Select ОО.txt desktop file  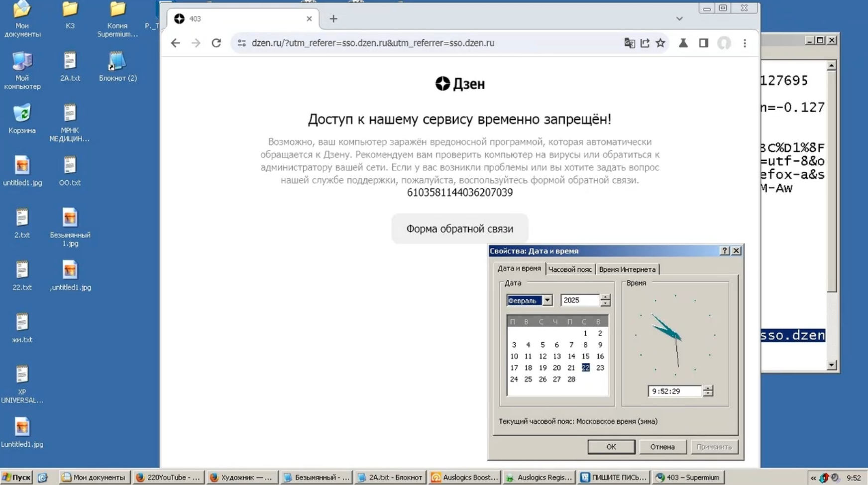pos(70,171)
